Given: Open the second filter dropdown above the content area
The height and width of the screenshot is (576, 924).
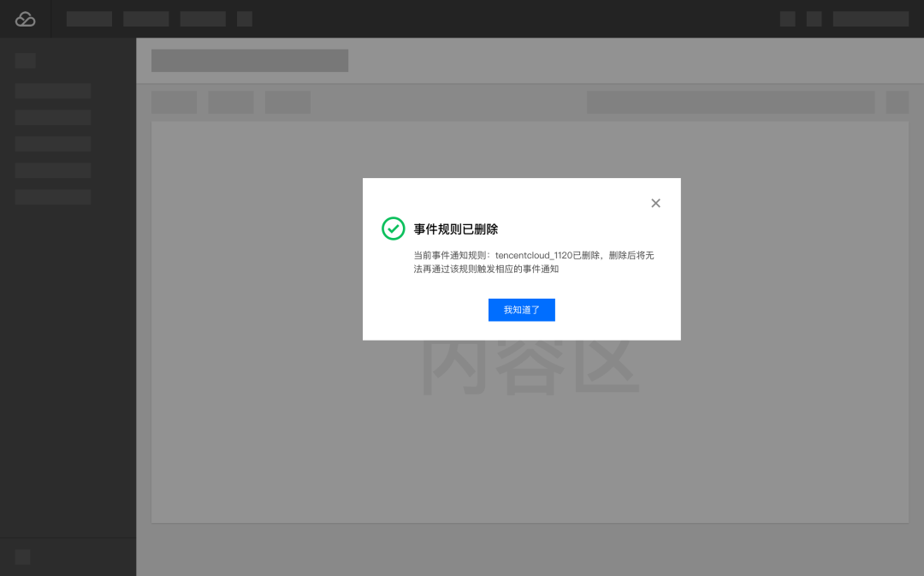Looking at the screenshot, I should pos(231,102).
